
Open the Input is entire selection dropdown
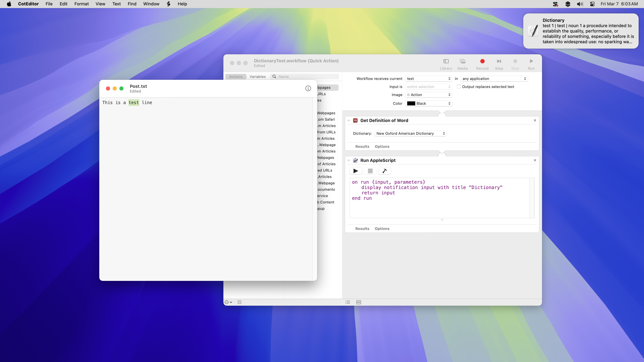pyautogui.click(x=428, y=87)
